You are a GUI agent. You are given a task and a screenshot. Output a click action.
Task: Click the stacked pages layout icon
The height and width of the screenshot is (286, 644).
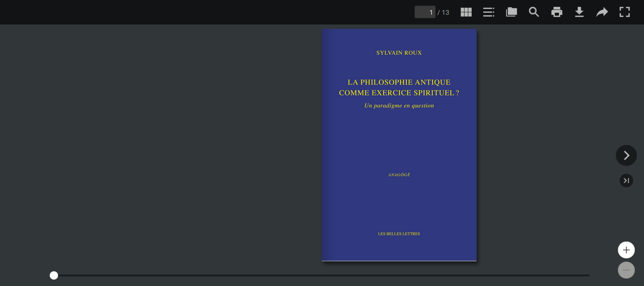[x=511, y=12]
